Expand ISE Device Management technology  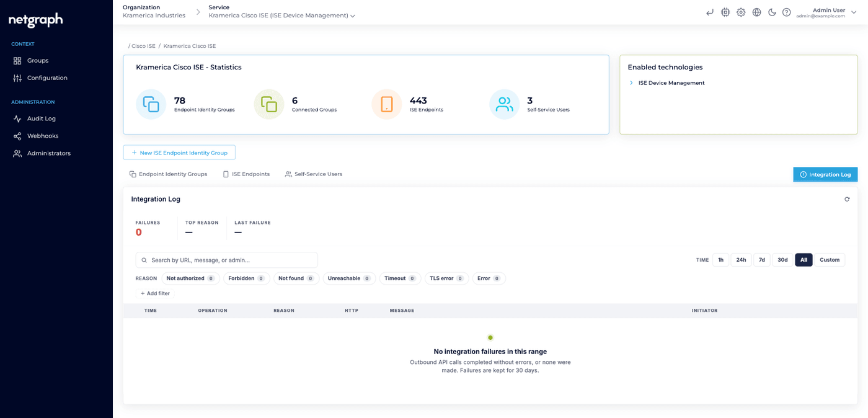pyautogui.click(x=631, y=83)
